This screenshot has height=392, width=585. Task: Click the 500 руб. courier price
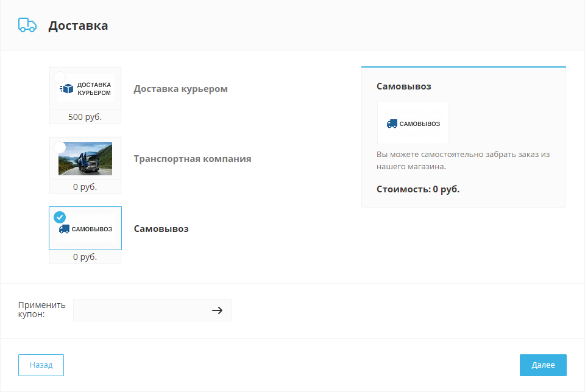pos(85,117)
